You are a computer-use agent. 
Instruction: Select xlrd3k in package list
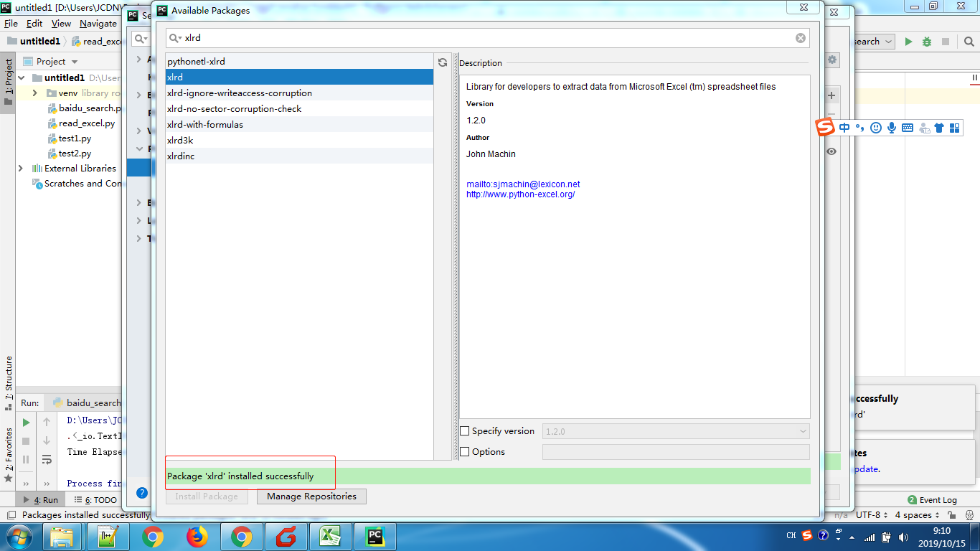point(299,141)
